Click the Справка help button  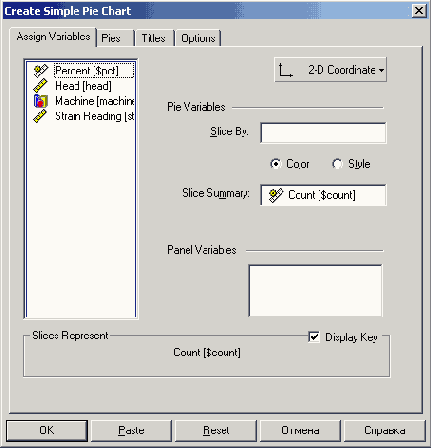[x=385, y=430]
